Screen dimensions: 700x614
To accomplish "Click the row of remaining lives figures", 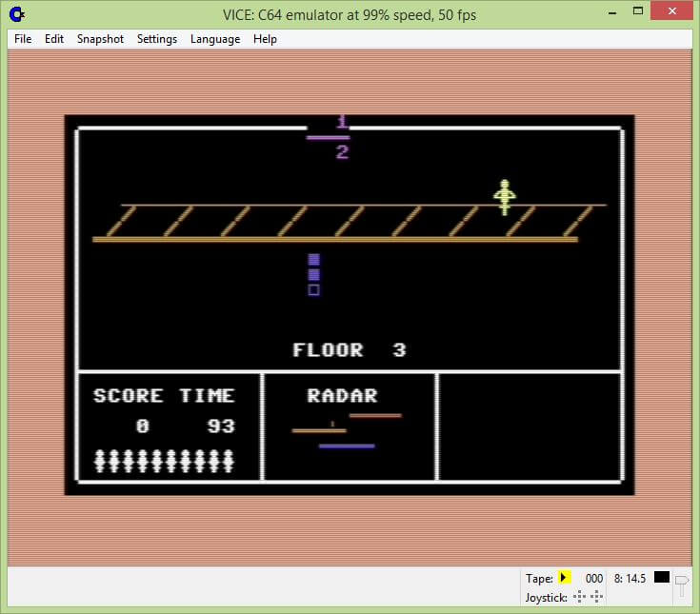I will tap(164, 461).
